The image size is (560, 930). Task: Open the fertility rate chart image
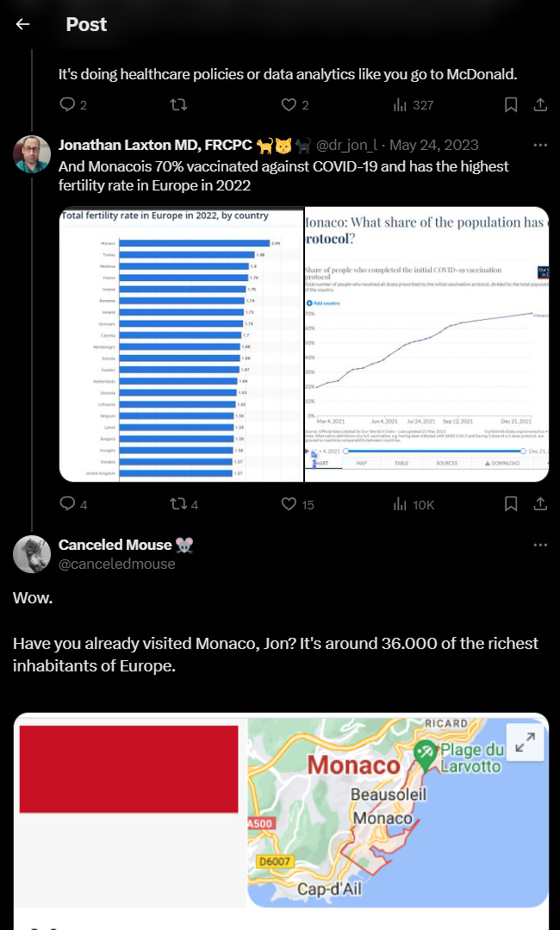(181, 344)
